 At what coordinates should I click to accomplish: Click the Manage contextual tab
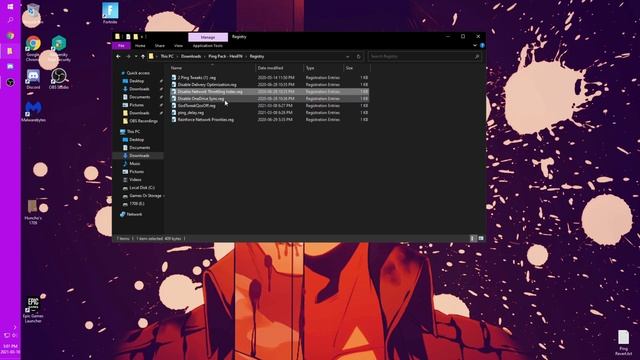click(x=208, y=37)
